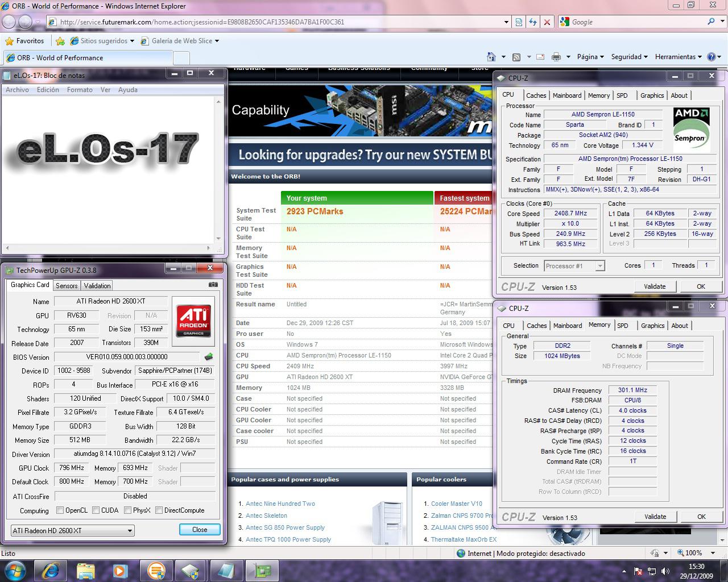Launch Windows Media Player from taskbar

tap(120, 570)
